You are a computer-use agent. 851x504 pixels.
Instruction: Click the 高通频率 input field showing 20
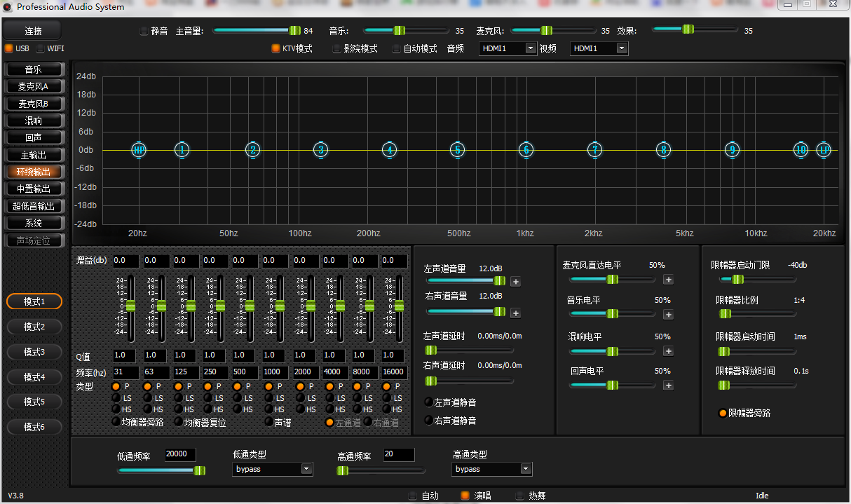coord(399,454)
